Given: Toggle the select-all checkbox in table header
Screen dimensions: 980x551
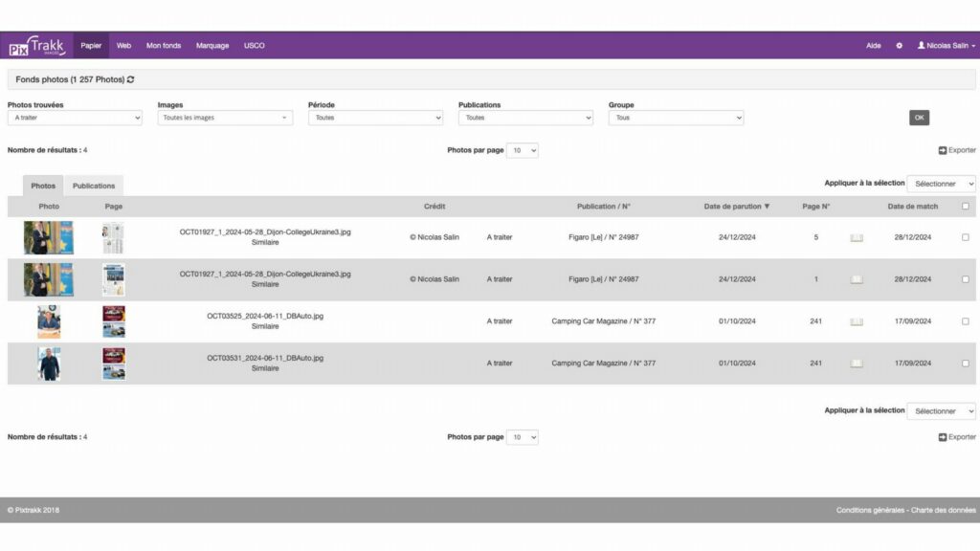Looking at the screenshot, I should click(965, 207).
